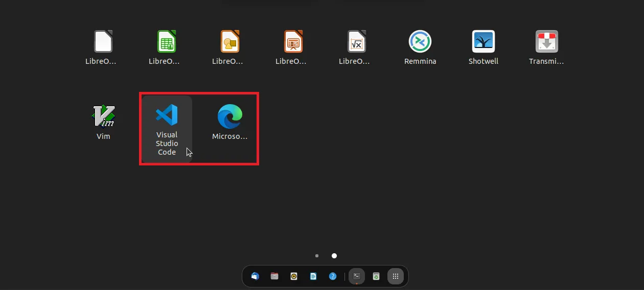Open Trash from dock
Screen dimensions: 644x290
(x=376, y=276)
